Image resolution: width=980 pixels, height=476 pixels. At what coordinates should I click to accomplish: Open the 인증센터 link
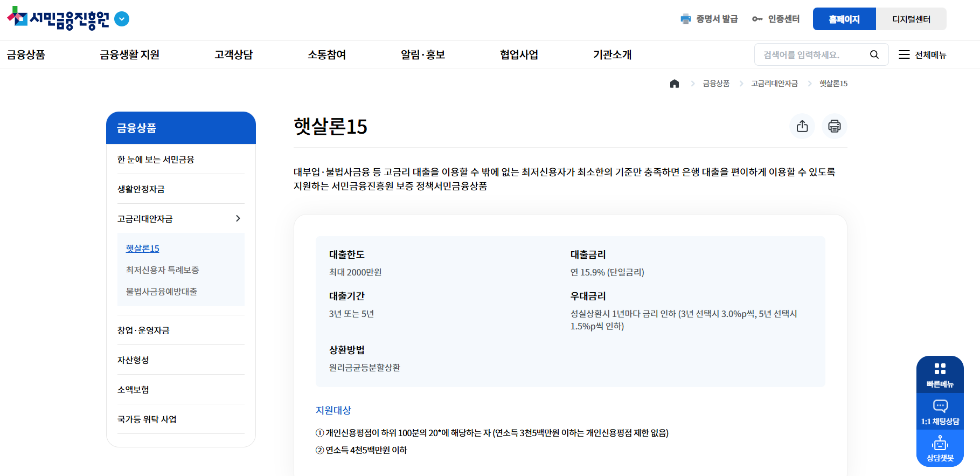coord(783,19)
